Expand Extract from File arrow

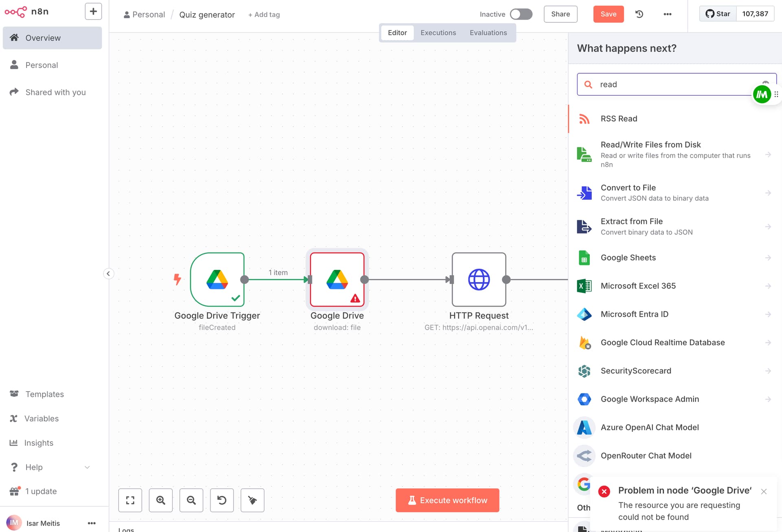(768, 227)
